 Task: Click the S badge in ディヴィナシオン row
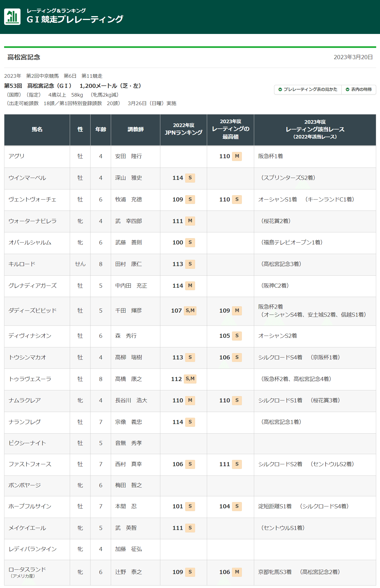pos(237,336)
